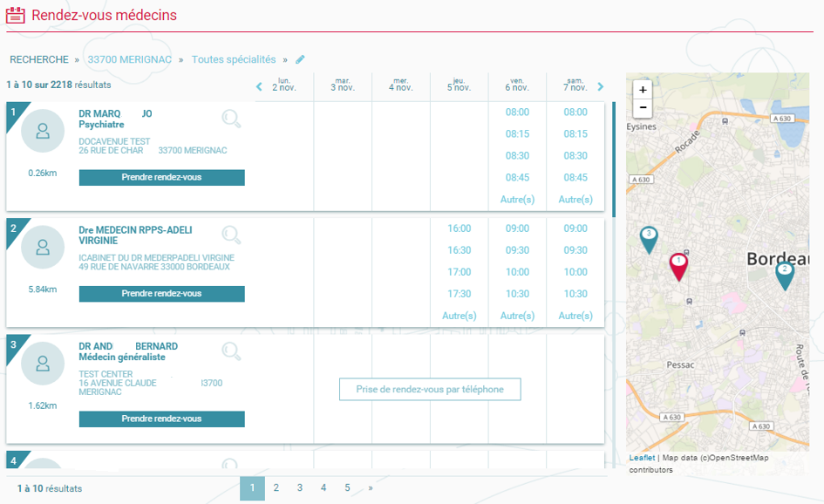This screenshot has height=504, width=824.
Task: Click the 33700 MERIGNAC breadcrumb link
Action: coord(128,59)
